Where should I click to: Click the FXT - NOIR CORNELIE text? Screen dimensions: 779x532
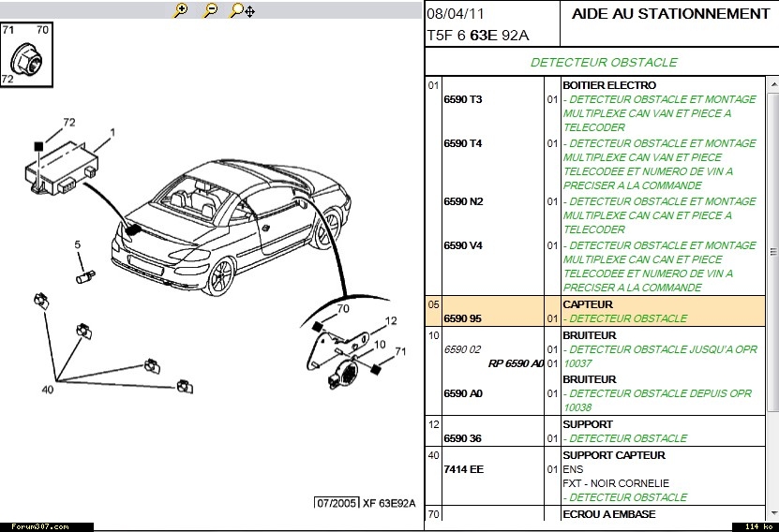click(616, 483)
